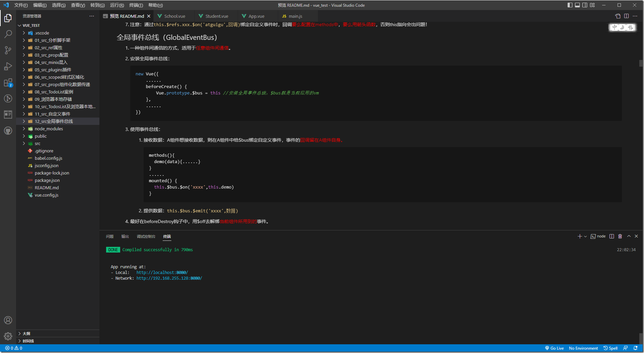644x353 pixels.
Task: Click the VS Code logo in title bar
Action: pyautogui.click(x=6, y=5)
